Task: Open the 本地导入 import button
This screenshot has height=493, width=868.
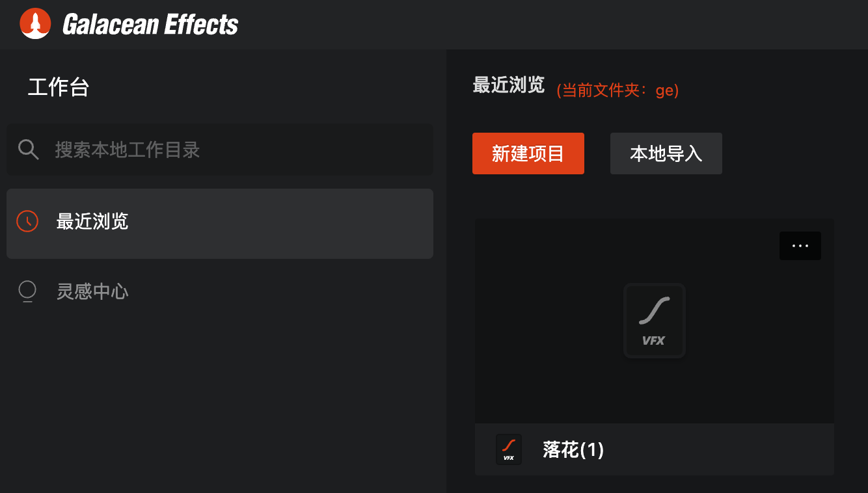Action: tap(666, 153)
